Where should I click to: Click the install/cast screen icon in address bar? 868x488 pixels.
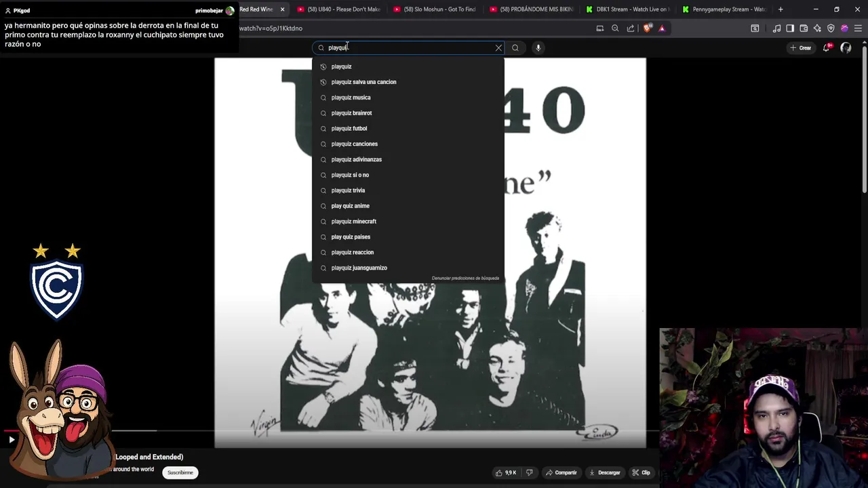coord(600,28)
